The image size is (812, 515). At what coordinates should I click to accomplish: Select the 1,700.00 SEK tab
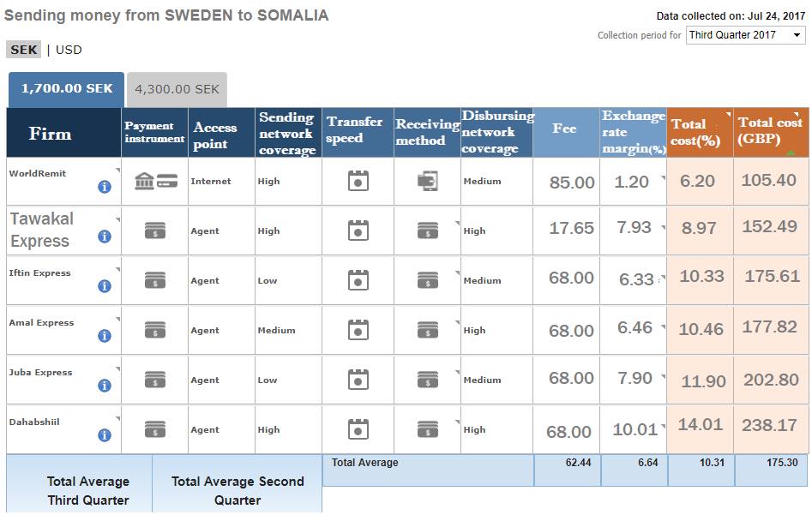point(67,89)
